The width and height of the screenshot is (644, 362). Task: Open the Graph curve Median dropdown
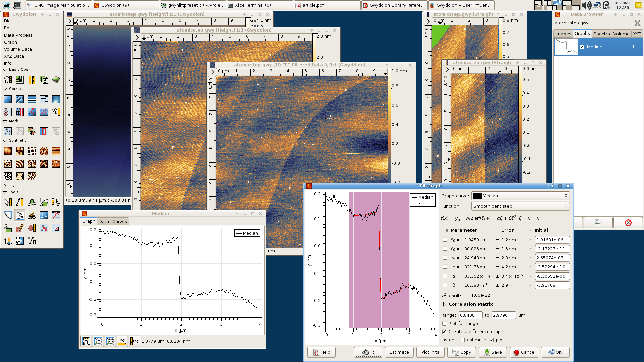click(x=520, y=196)
